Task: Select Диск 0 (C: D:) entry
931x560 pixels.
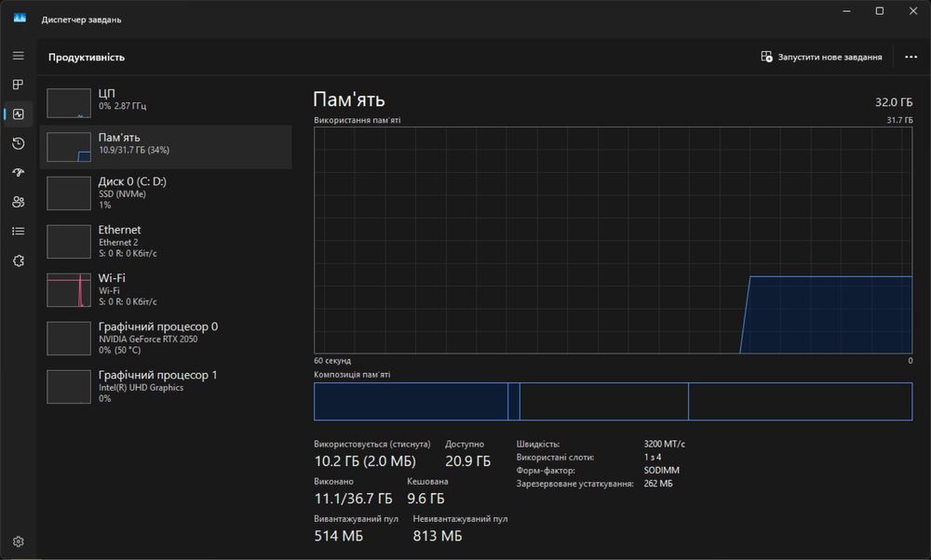Action: pyautogui.click(x=166, y=193)
